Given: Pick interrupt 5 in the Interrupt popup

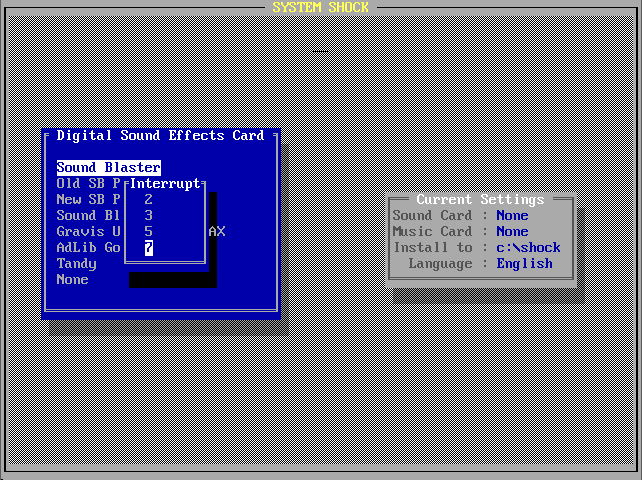Looking at the screenshot, I should (x=148, y=232).
